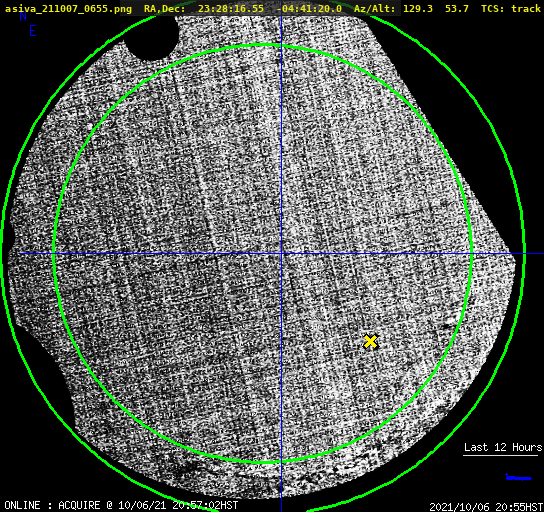The image size is (544, 512).
Task: Click the altitude value 53.7
Action: 457,9
